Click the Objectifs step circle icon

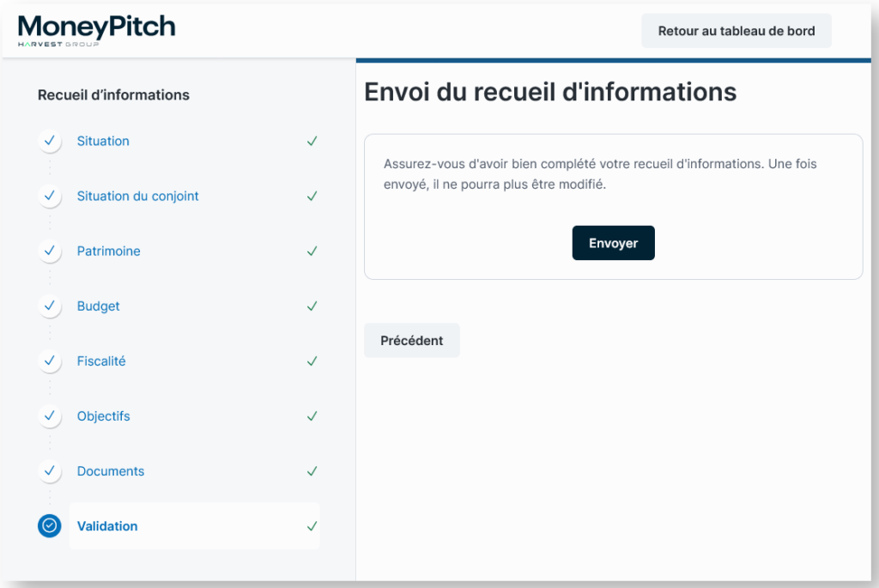(x=50, y=416)
